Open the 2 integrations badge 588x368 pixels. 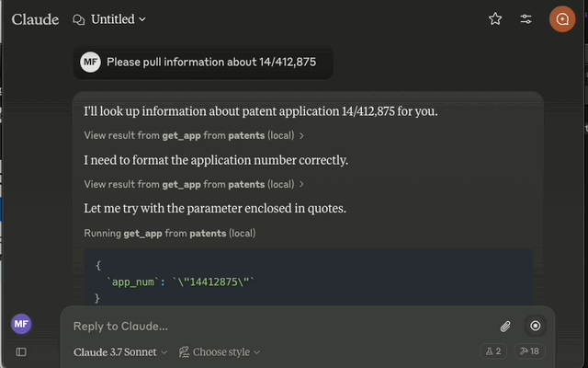click(x=493, y=351)
